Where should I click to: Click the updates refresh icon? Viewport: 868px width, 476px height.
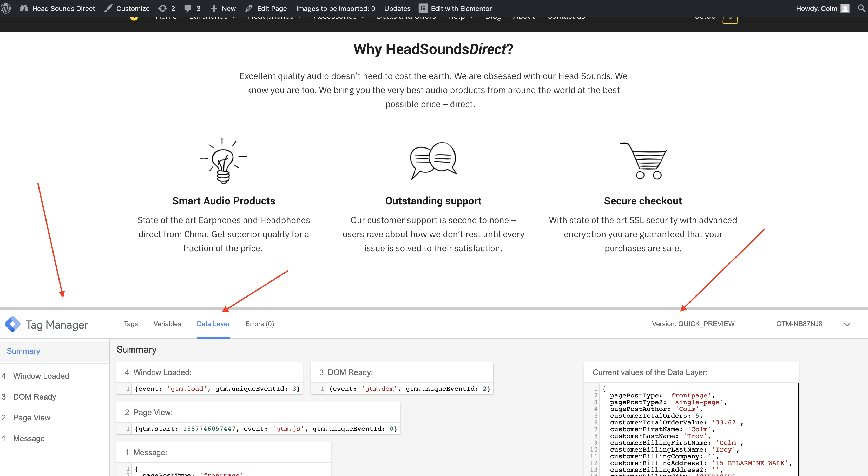point(163,8)
